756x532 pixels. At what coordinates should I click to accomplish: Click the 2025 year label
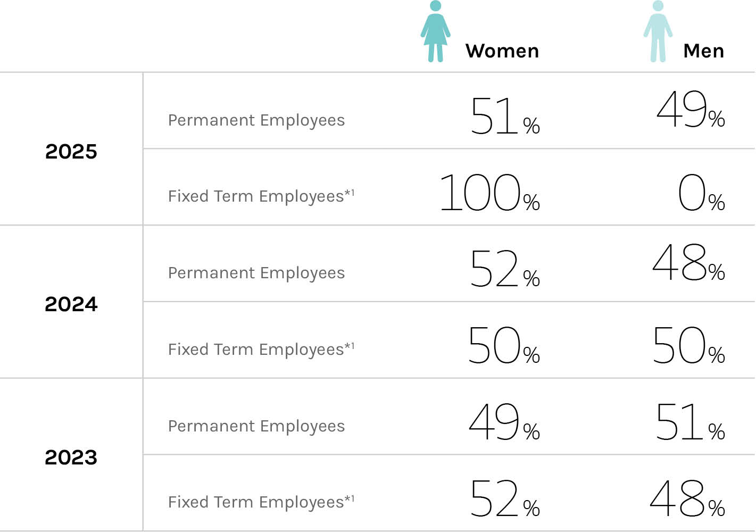[x=71, y=152]
